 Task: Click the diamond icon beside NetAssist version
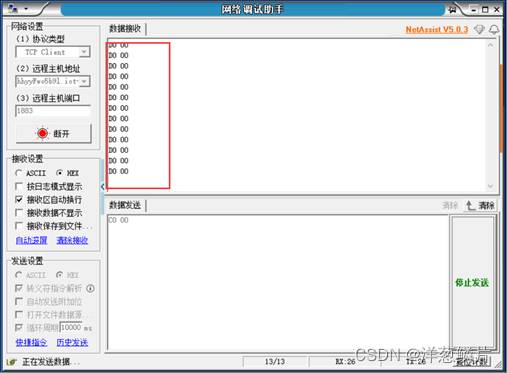click(479, 30)
